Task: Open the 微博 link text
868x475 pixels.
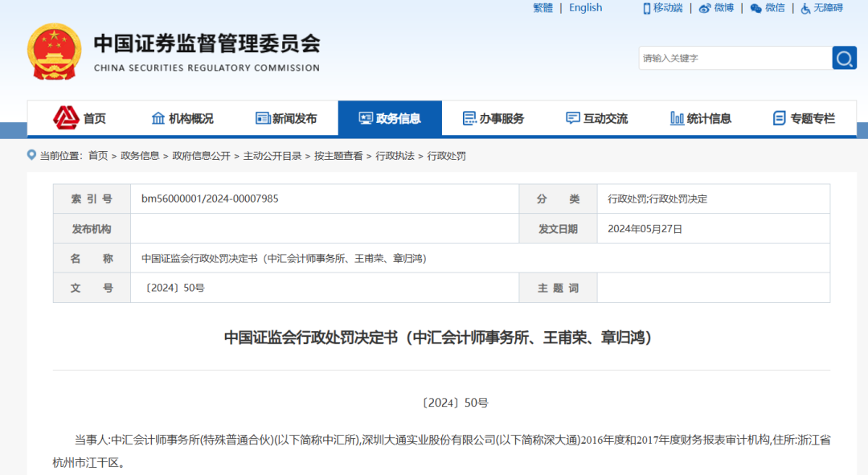Action: click(723, 8)
